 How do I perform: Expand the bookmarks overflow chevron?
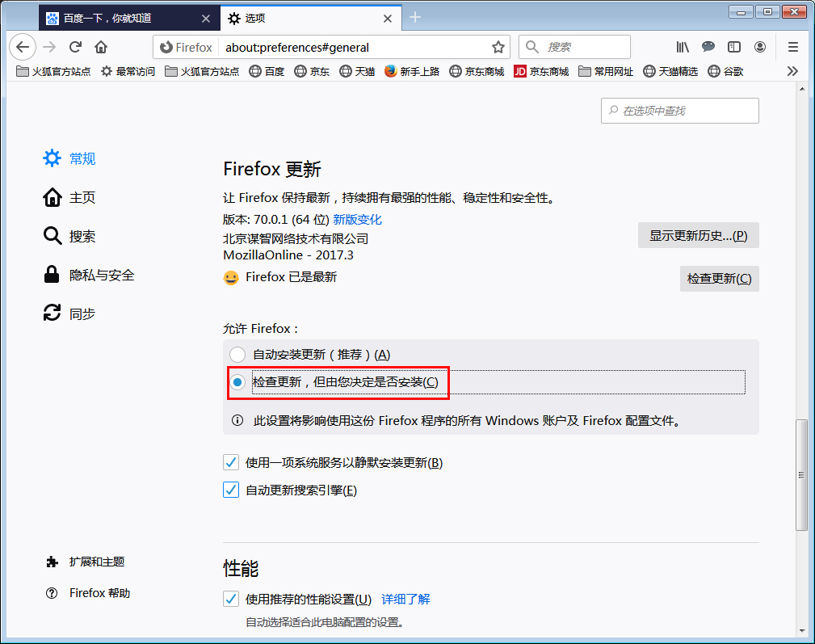[792, 71]
